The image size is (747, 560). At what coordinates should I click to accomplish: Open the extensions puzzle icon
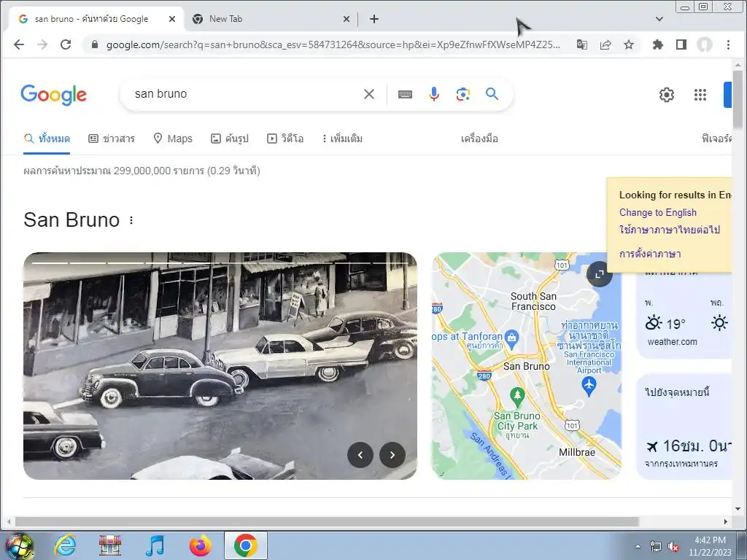(x=658, y=44)
